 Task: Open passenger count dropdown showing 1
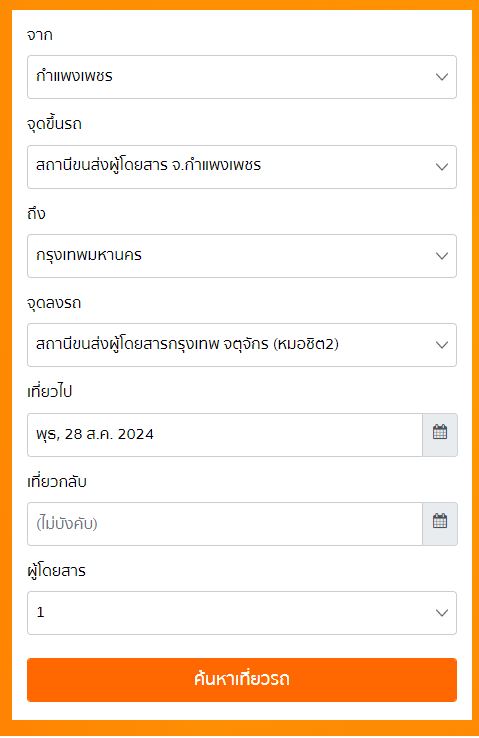tap(242, 613)
